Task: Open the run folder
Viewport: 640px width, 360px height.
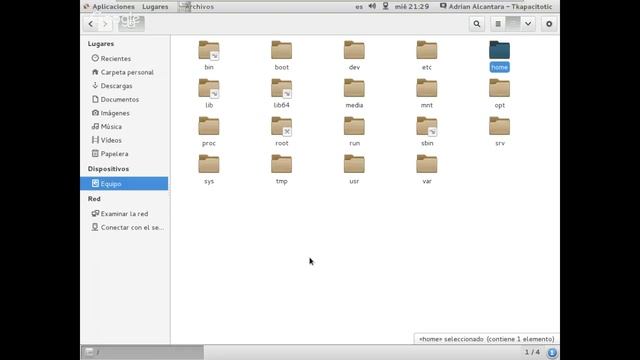Action: [354, 131]
